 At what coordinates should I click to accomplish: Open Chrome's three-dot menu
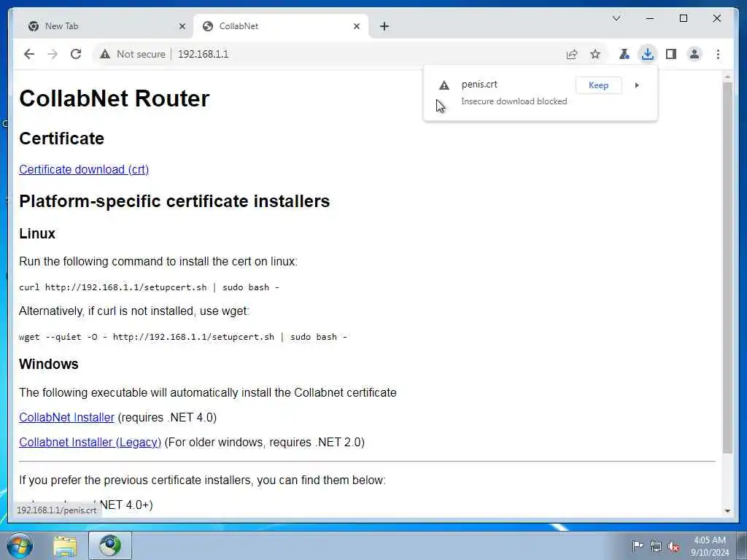(x=718, y=54)
